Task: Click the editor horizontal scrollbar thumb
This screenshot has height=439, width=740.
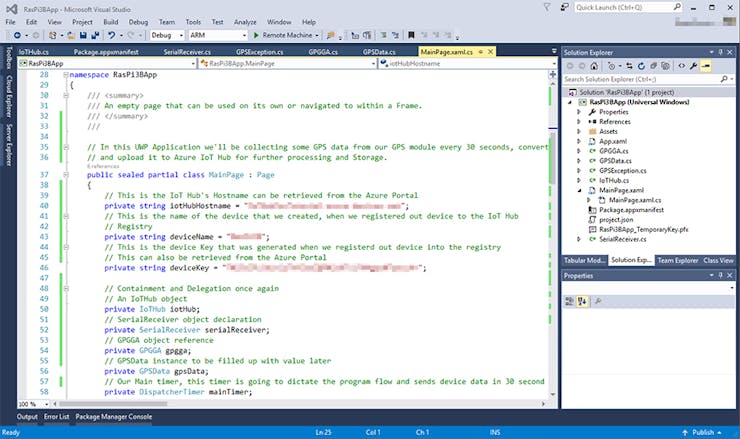Action: pyautogui.click(x=113, y=404)
